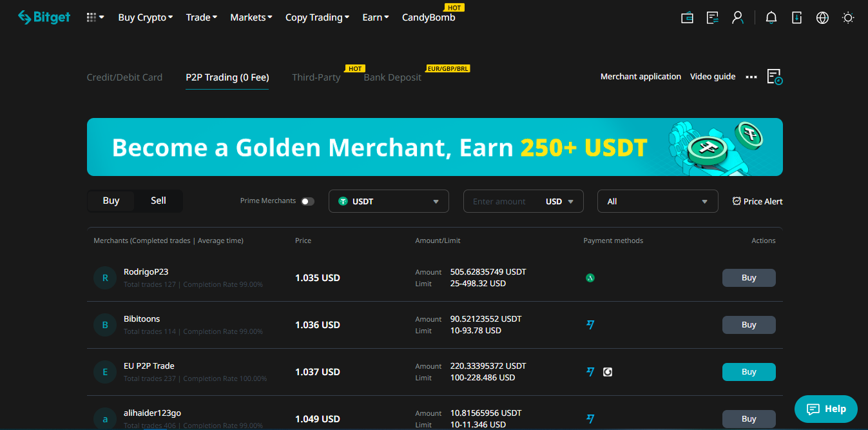Click the 1.035 USD price
The width and height of the screenshot is (868, 430).
(x=318, y=278)
